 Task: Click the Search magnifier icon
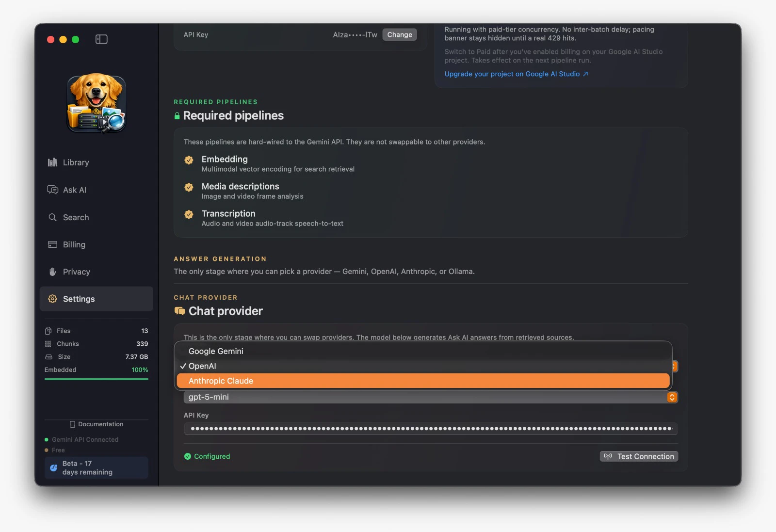click(x=52, y=217)
